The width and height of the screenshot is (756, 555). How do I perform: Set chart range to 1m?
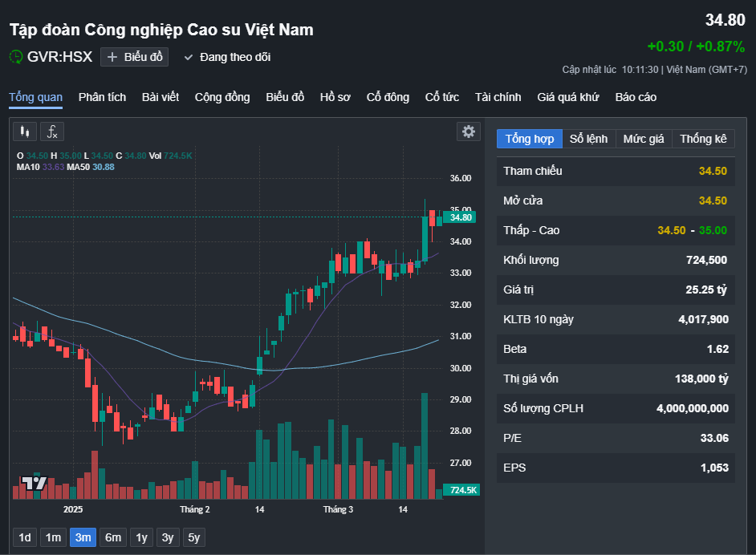[53, 537]
